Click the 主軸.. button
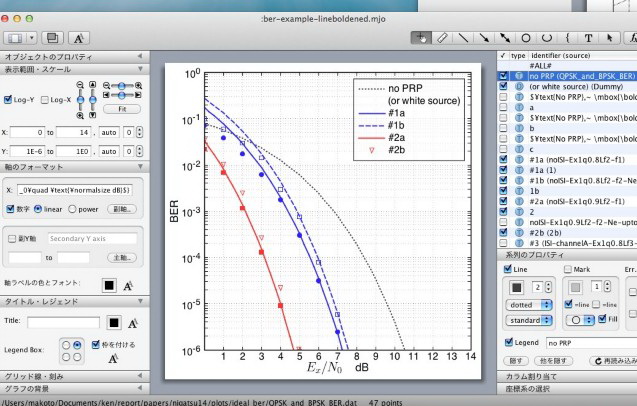Image resolution: width=637 pixels, height=406 pixels. click(122, 258)
